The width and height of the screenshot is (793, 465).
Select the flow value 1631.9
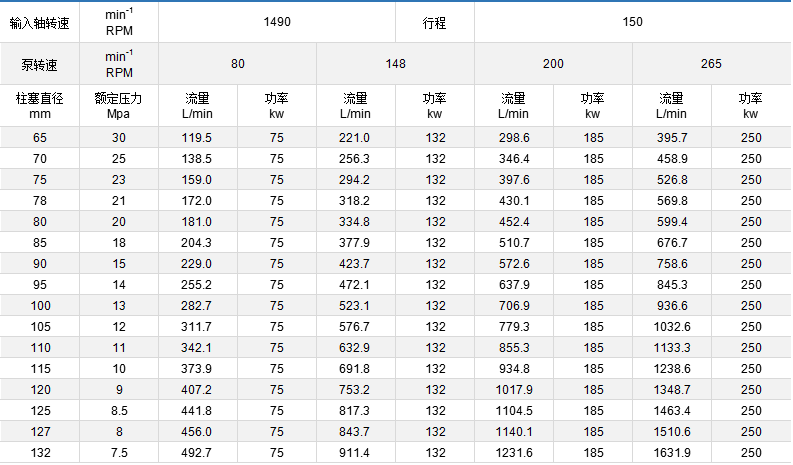(x=672, y=453)
